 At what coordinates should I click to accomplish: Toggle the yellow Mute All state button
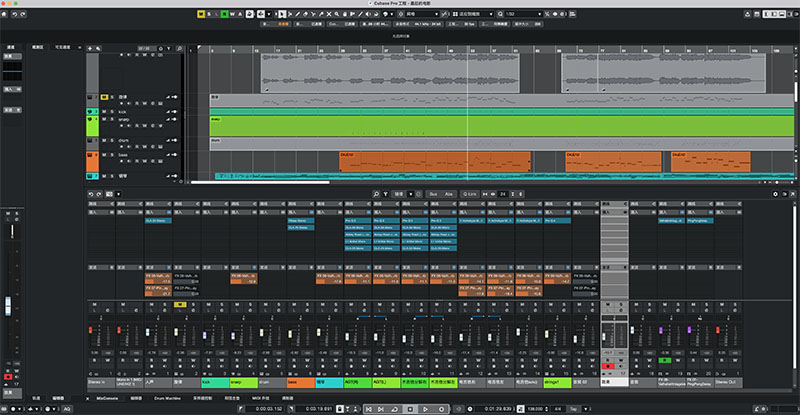(201, 14)
